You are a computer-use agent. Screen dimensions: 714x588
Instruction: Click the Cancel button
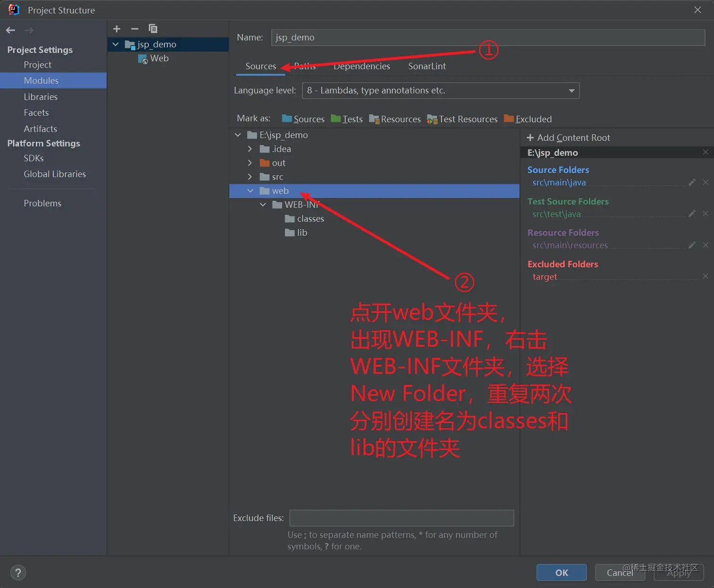tap(620, 572)
